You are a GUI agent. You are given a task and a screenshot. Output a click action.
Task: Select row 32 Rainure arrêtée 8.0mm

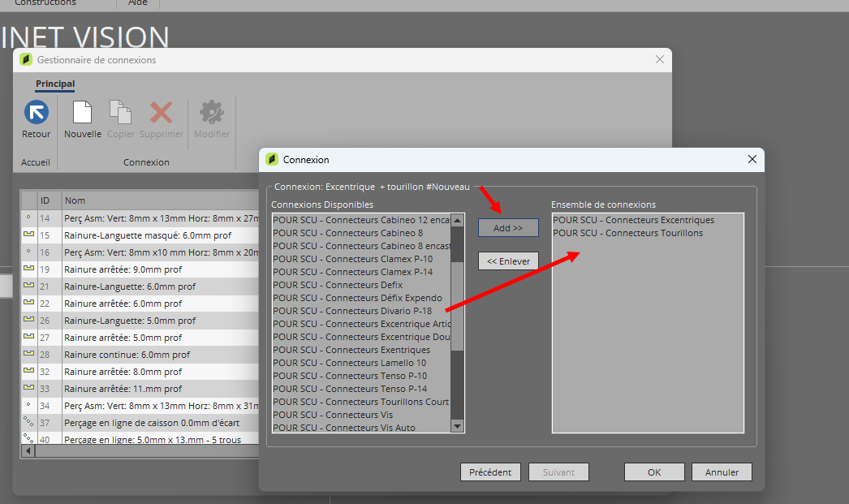coord(140,372)
